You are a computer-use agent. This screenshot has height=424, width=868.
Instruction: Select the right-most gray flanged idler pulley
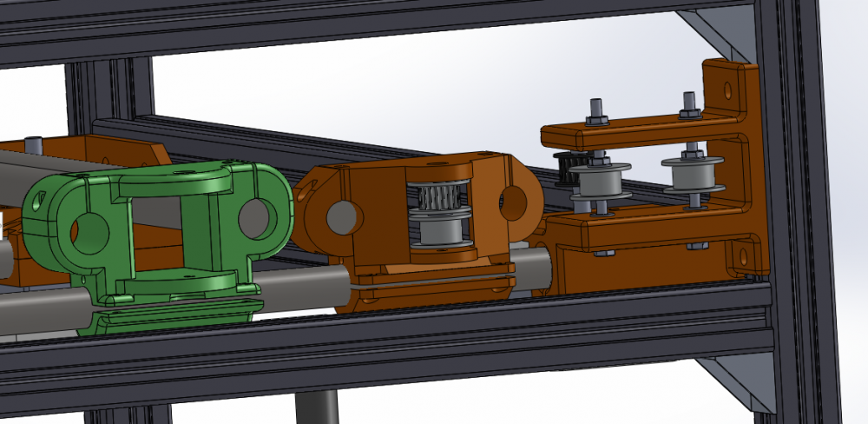click(x=693, y=174)
